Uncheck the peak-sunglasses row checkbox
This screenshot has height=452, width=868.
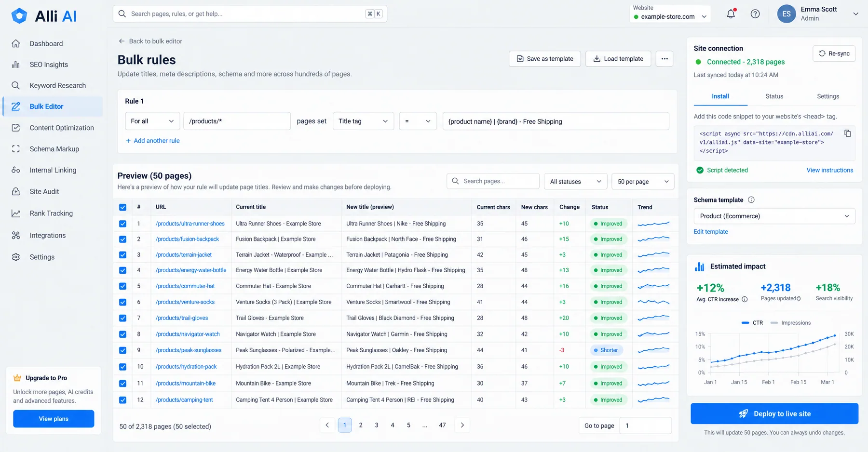122,350
